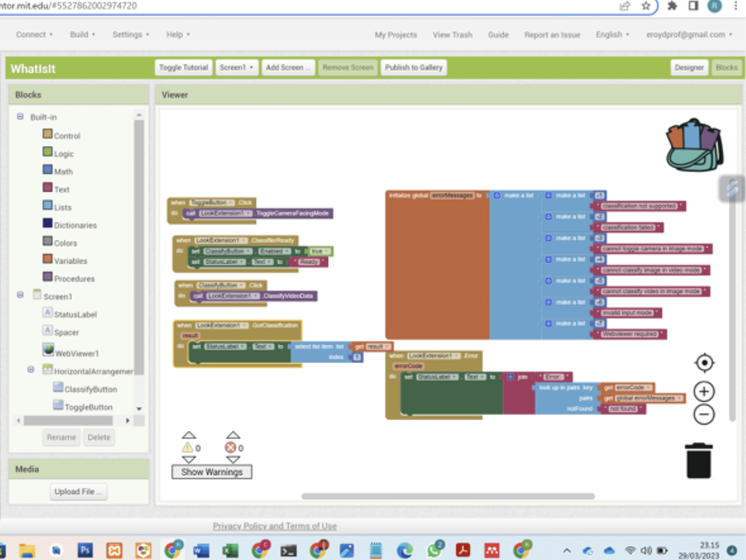Click the red error count icon
Image resolution: width=746 pixels, height=560 pixels.
pos(230,448)
